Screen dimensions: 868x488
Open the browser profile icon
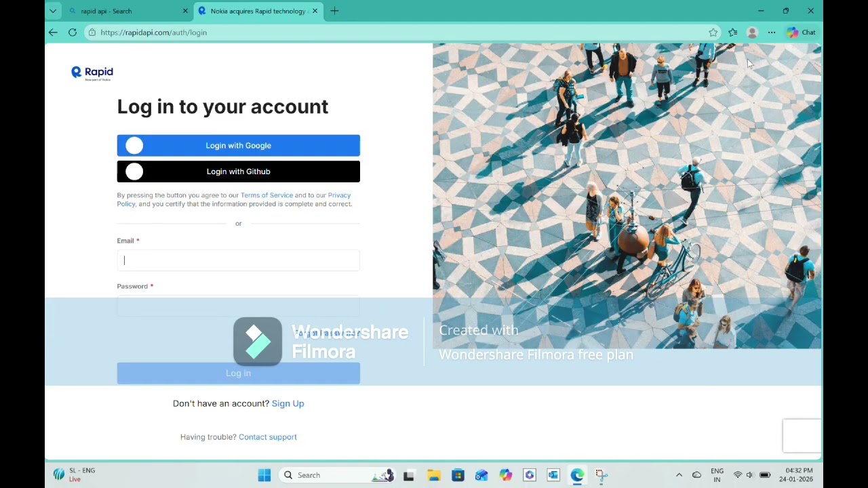coord(752,32)
